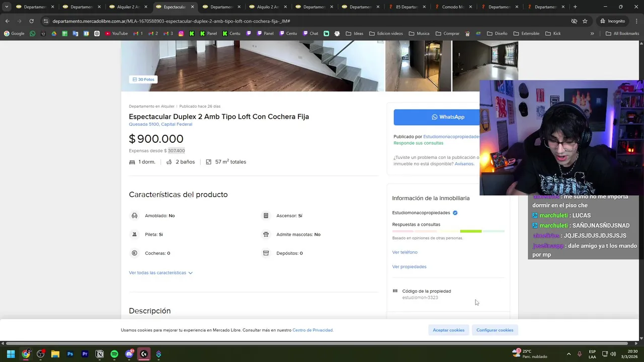
Task: Open the Comprar bookmark folder
Action: (447, 34)
